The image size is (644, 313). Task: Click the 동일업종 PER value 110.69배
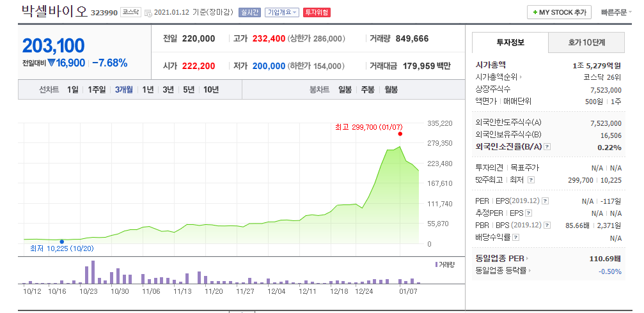pos(605,259)
